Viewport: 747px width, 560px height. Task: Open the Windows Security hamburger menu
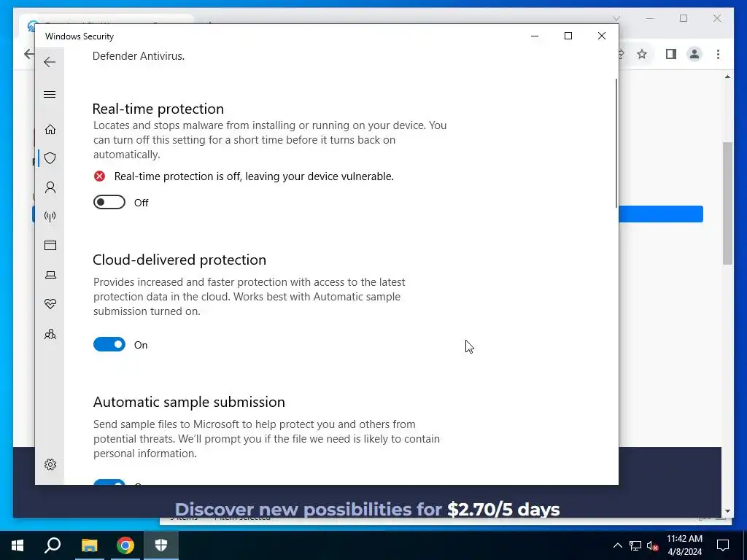[50, 94]
